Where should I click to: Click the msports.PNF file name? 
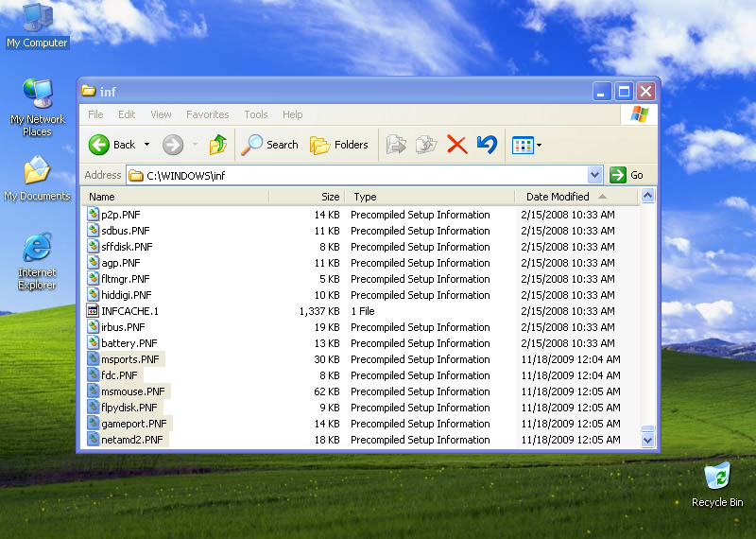pos(130,359)
